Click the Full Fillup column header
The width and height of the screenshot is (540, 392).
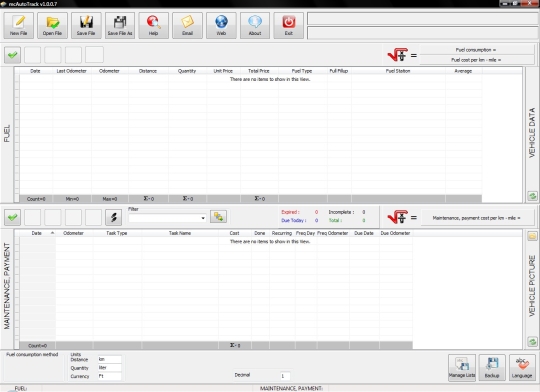click(x=339, y=71)
